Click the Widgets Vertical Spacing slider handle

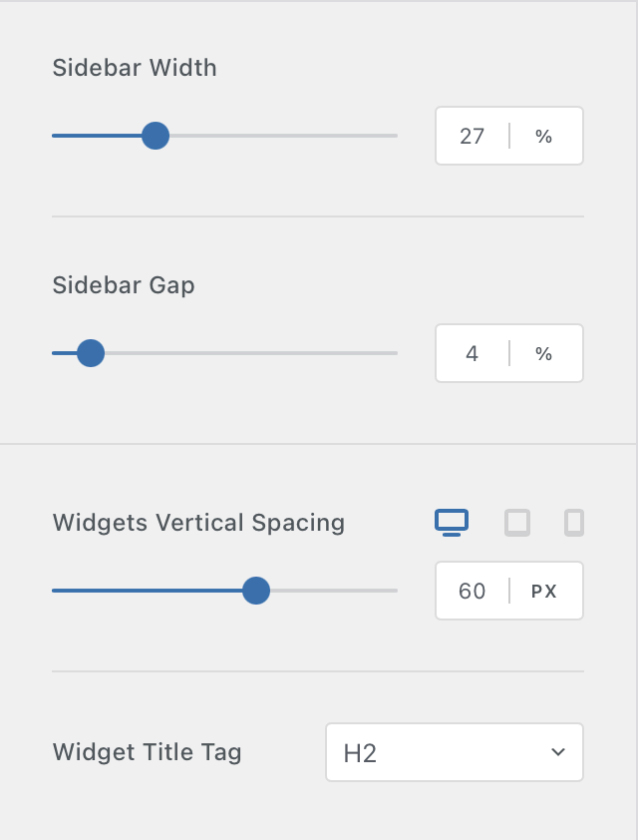pyautogui.click(x=256, y=591)
